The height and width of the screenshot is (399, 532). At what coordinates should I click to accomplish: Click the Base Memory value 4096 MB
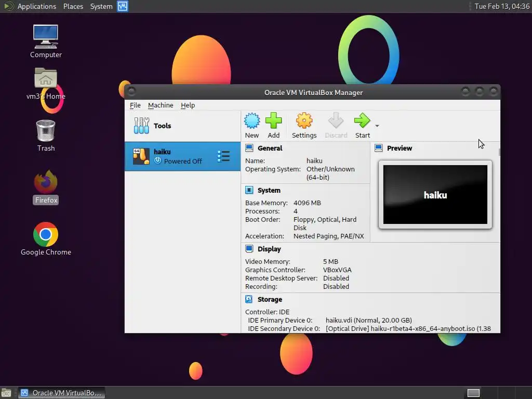(x=307, y=203)
